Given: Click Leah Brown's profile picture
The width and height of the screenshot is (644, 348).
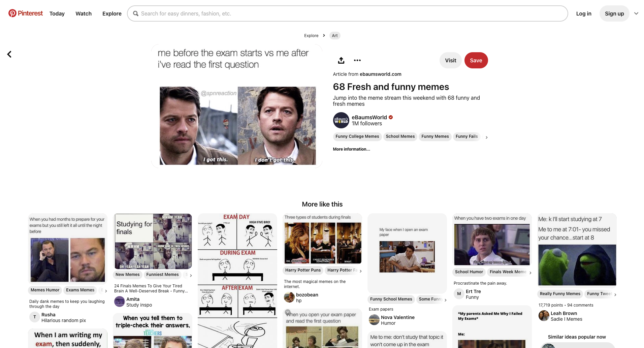Looking at the screenshot, I should 544,316.
